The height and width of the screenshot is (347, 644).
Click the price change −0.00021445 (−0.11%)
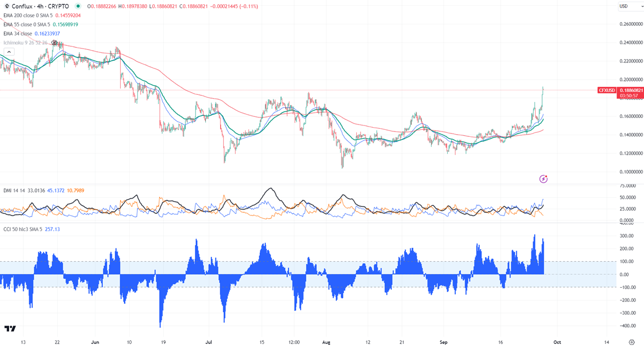[x=234, y=6]
